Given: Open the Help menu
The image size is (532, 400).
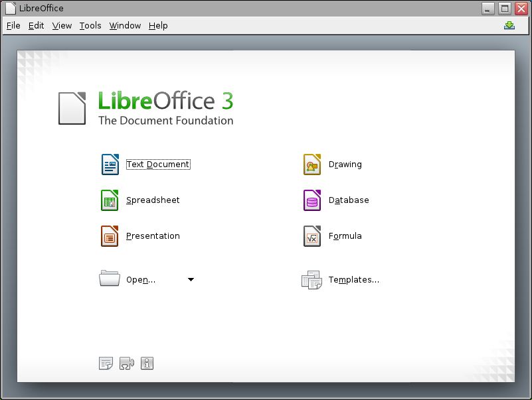Looking at the screenshot, I should click(158, 26).
